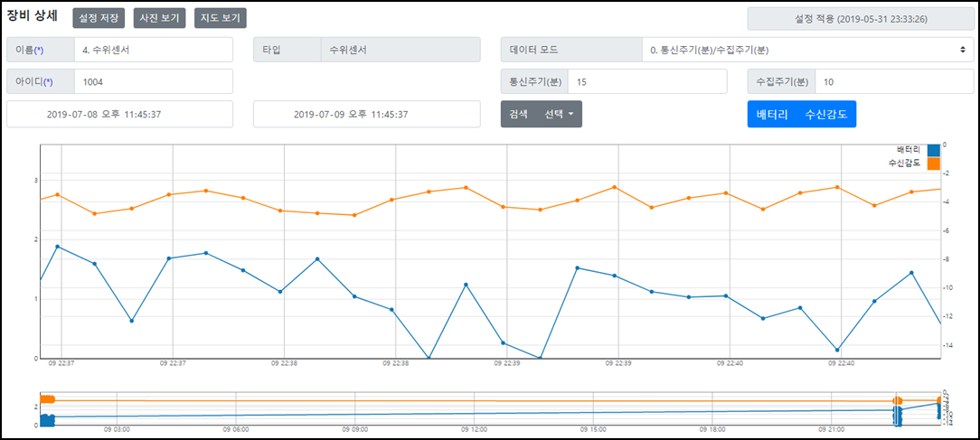
Task: Click the 아이디 input field
Action: [x=152, y=81]
